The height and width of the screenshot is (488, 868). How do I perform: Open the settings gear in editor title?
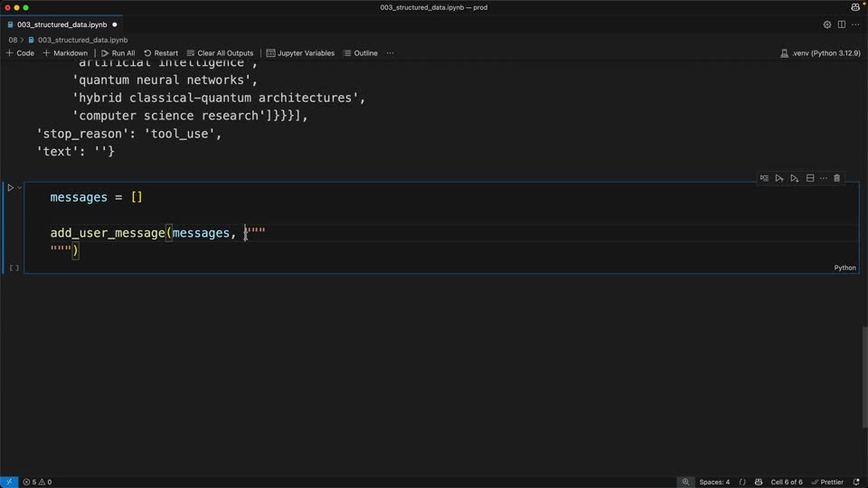click(826, 24)
